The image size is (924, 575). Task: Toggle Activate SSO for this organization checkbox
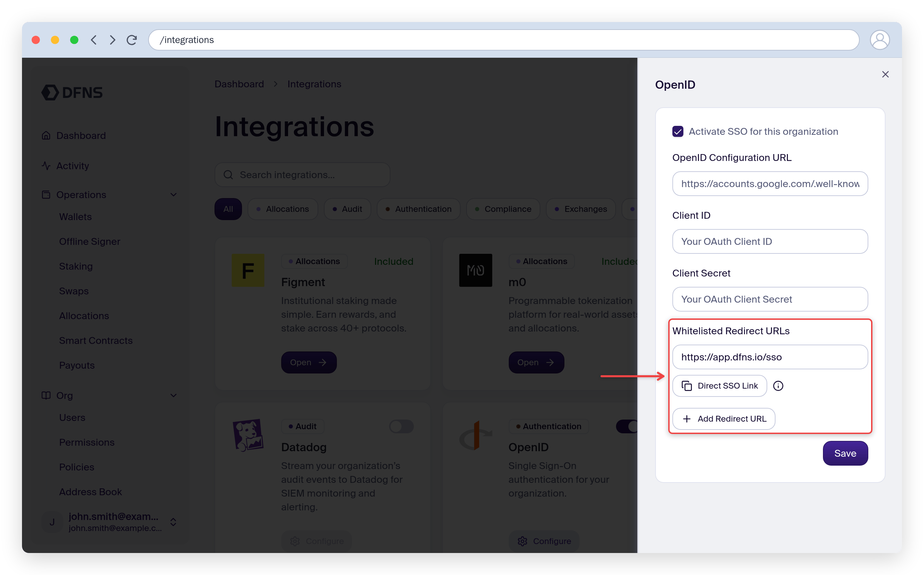[x=677, y=132]
